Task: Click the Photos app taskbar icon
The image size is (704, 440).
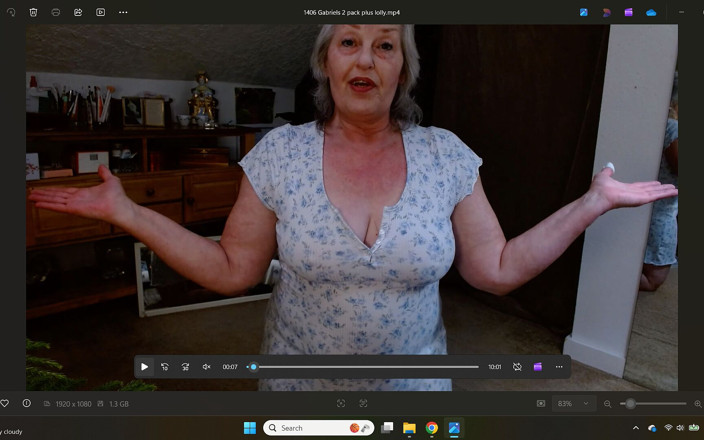Action: (x=454, y=428)
